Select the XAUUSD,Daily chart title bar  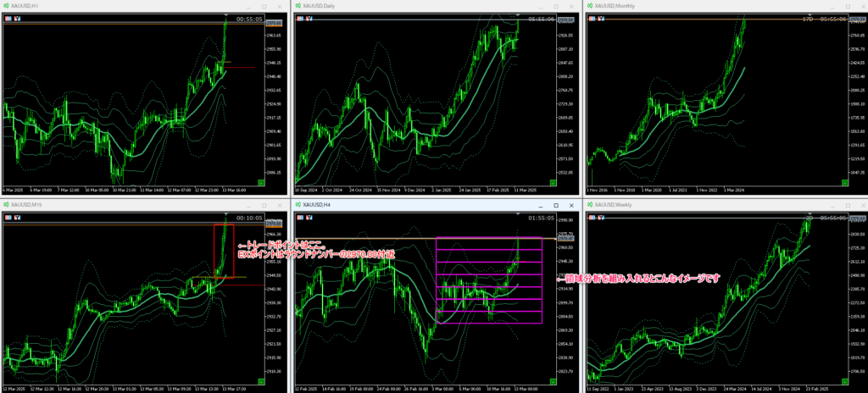(x=381, y=5)
